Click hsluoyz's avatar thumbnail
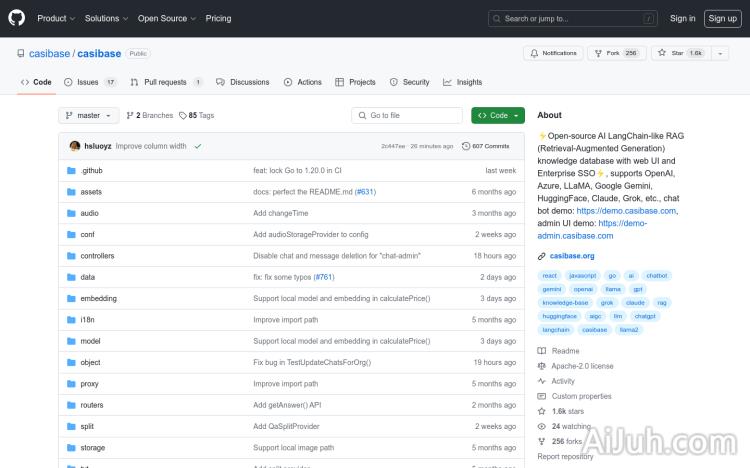 tap(75, 146)
